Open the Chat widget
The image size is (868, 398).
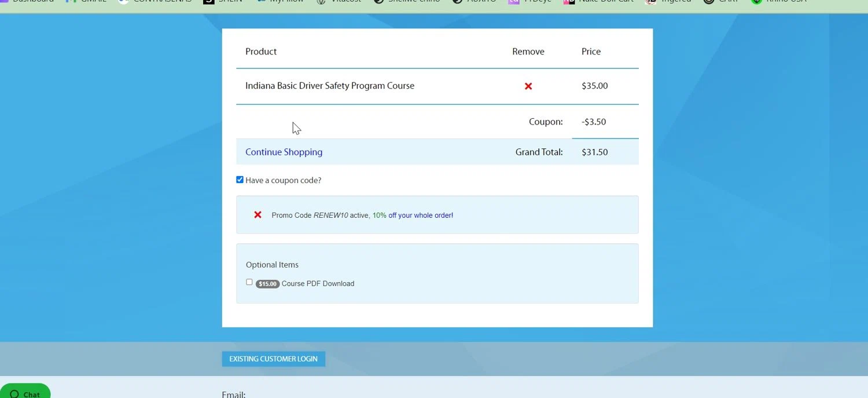pyautogui.click(x=25, y=392)
